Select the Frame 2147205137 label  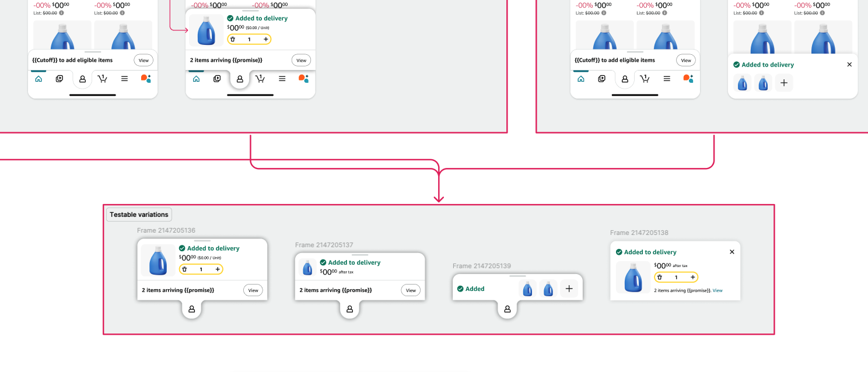pyautogui.click(x=324, y=245)
